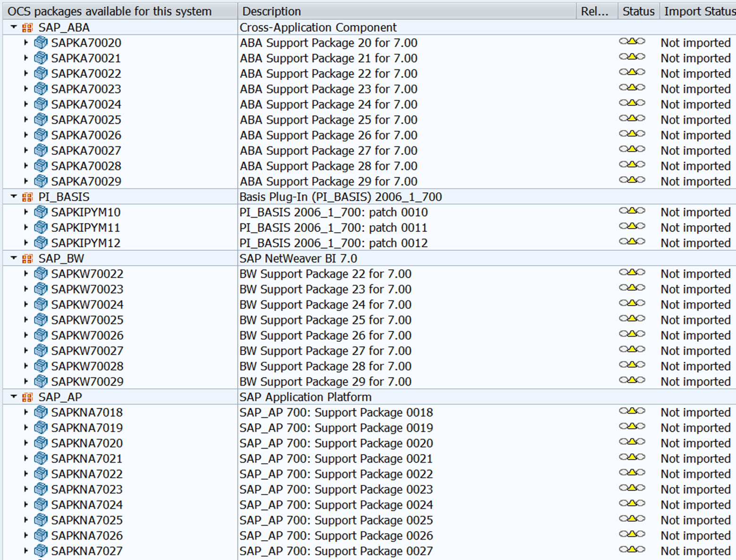Image resolution: width=736 pixels, height=560 pixels.
Task: Expand the SAPKW70023 package node
Action: 26,288
